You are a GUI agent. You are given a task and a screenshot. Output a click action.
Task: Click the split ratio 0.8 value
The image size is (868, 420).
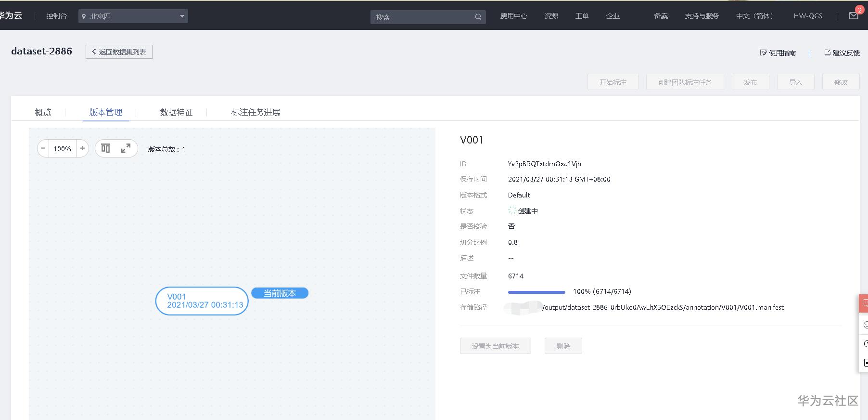point(513,242)
